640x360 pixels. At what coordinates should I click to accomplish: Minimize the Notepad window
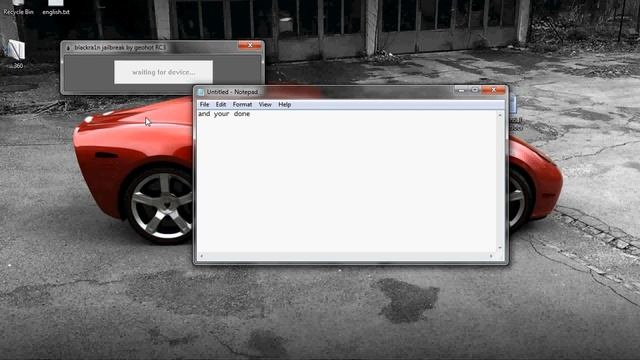461,90
